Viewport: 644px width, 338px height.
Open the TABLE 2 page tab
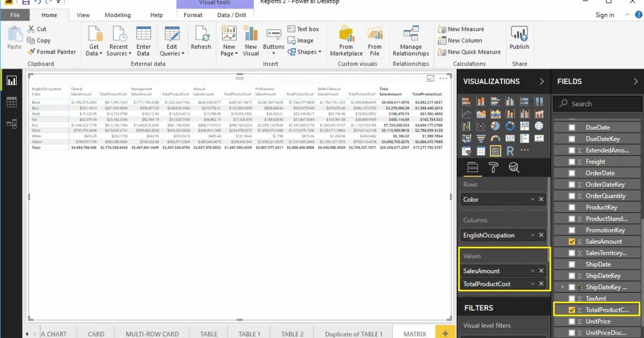[x=292, y=333]
